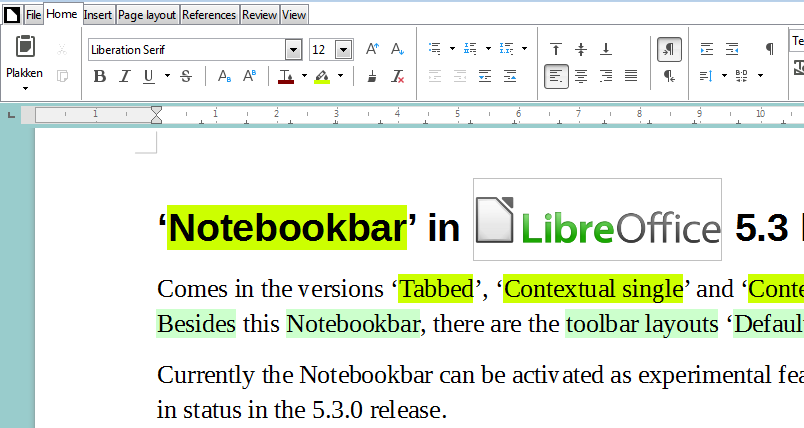
Task: Center align the paragraph
Action: (580, 76)
